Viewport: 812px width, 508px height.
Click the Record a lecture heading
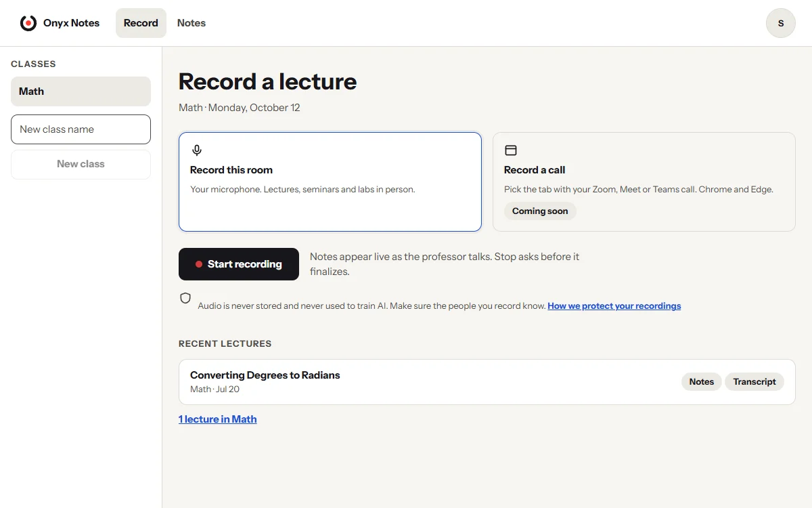267,81
